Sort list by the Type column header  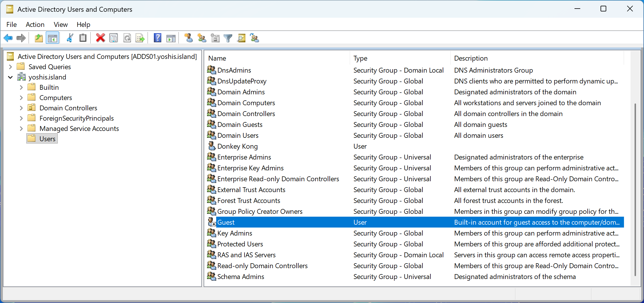[x=360, y=58]
